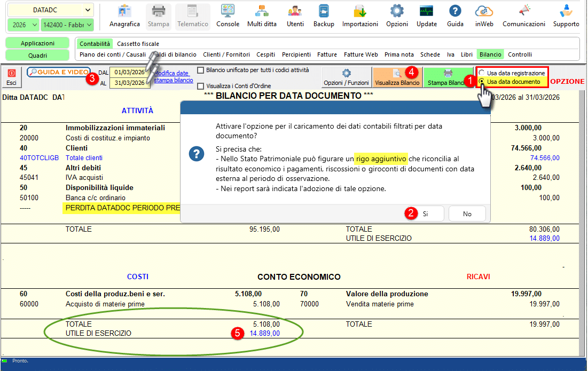Open the Libri menu
The width and height of the screenshot is (588, 371).
point(466,54)
